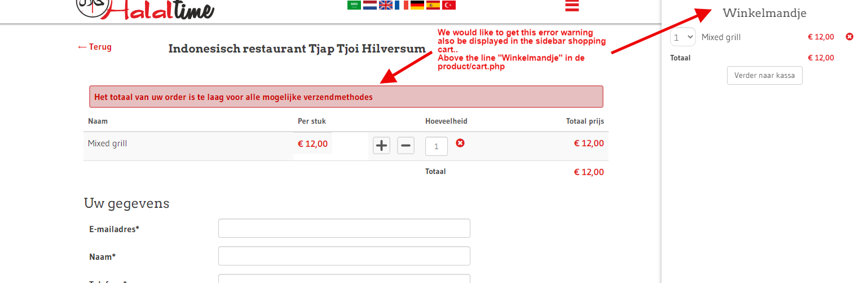The height and width of the screenshot is (283, 868).
Task: Click the red order-total error message bar
Action: [346, 97]
